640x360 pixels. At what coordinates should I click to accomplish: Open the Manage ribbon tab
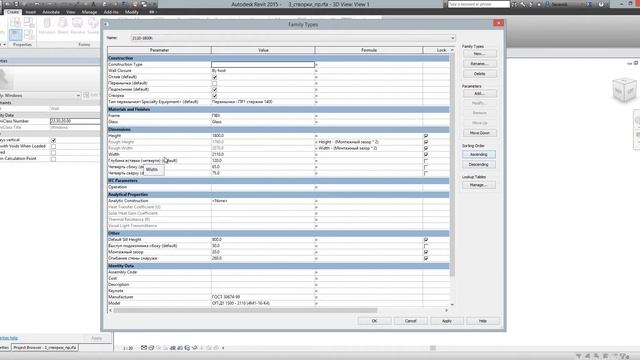[89, 12]
